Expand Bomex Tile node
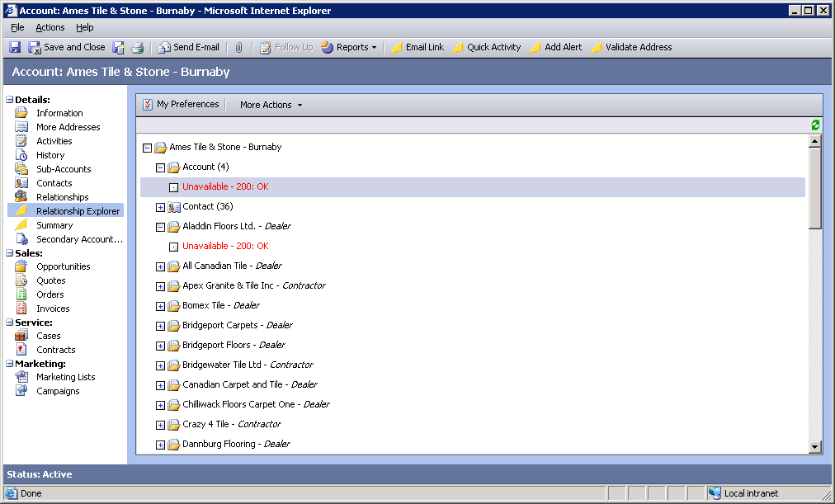The image size is (835, 504). click(x=160, y=306)
